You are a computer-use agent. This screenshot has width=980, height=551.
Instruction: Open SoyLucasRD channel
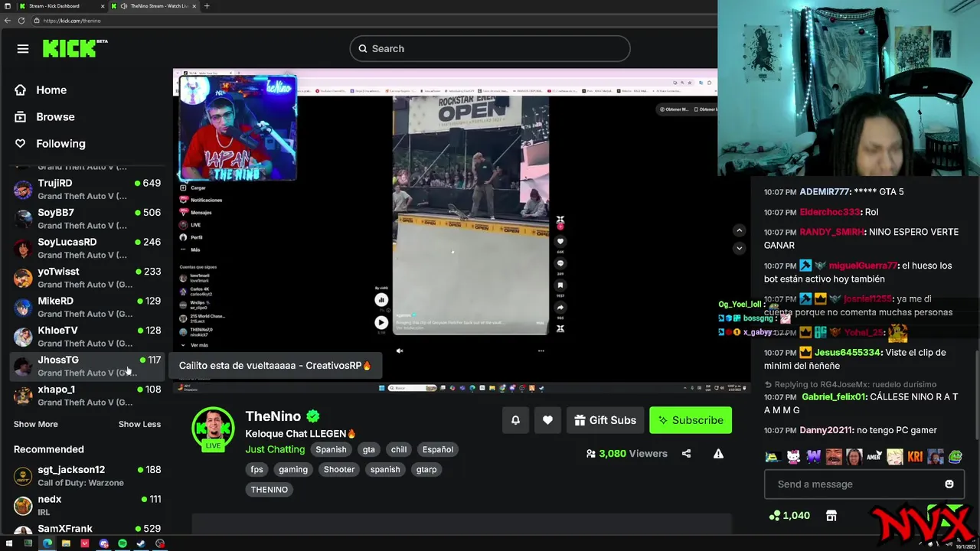(87, 248)
